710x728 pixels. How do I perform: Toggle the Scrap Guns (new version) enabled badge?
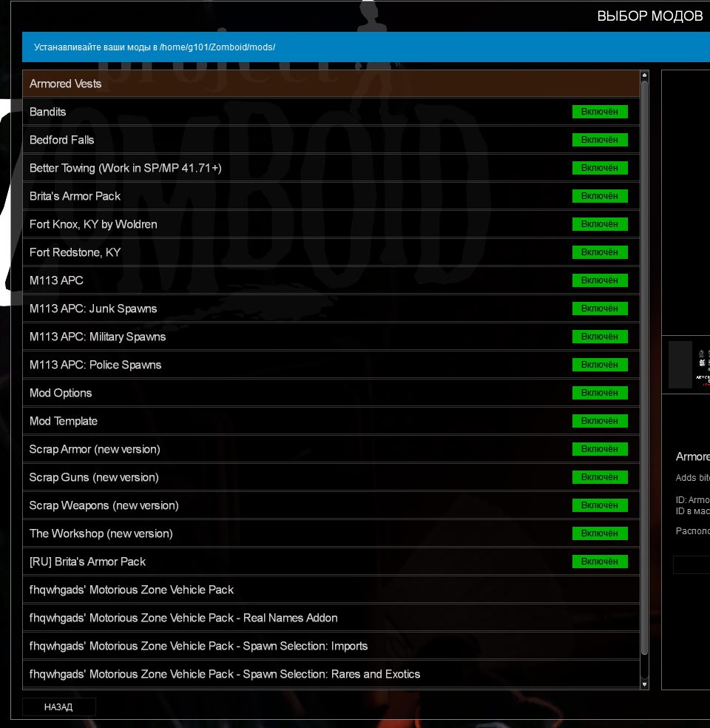click(600, 477)
